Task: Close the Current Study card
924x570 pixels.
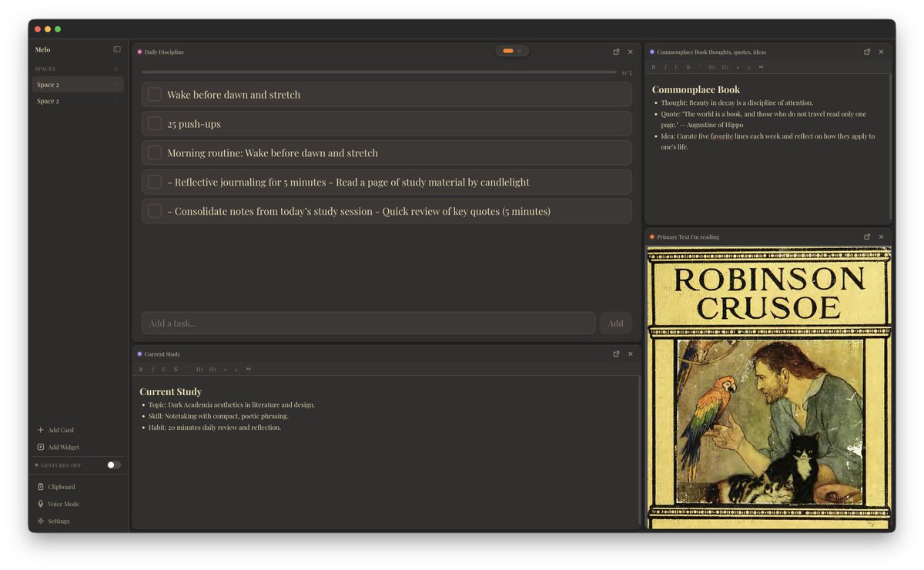Action: pos(630,354)
